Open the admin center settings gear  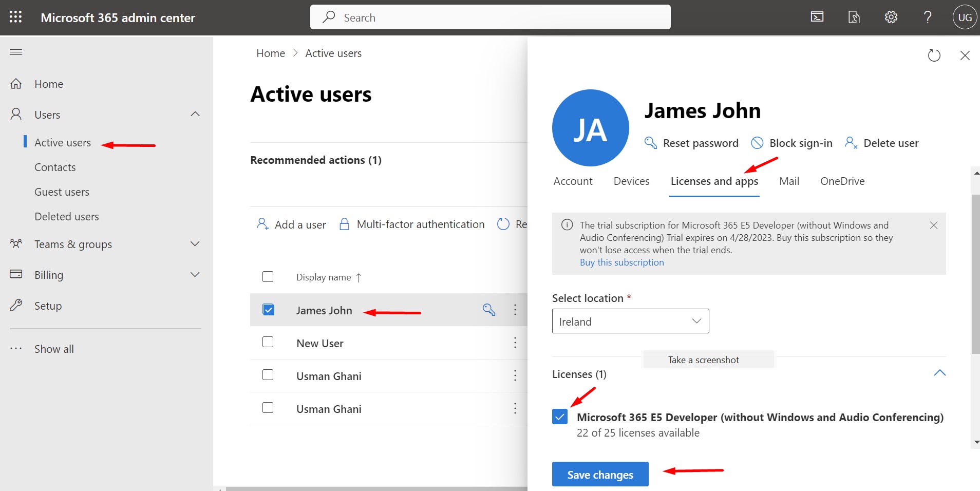(891, 17)
